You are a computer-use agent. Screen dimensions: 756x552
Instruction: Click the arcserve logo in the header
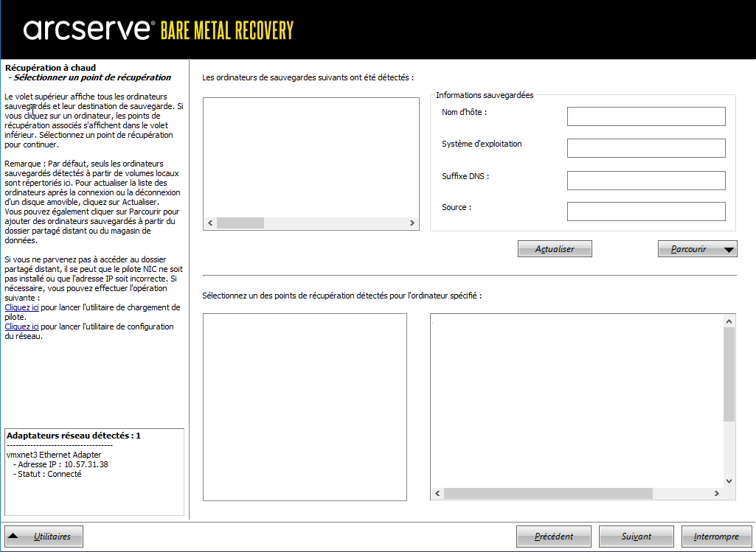tap(89, 30)
